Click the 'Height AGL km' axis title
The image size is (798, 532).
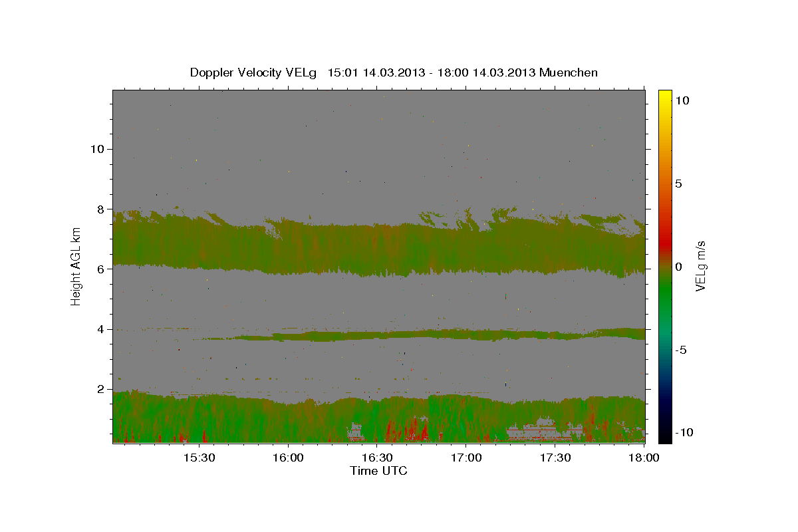pyautogui.click(x=76, y=267)
